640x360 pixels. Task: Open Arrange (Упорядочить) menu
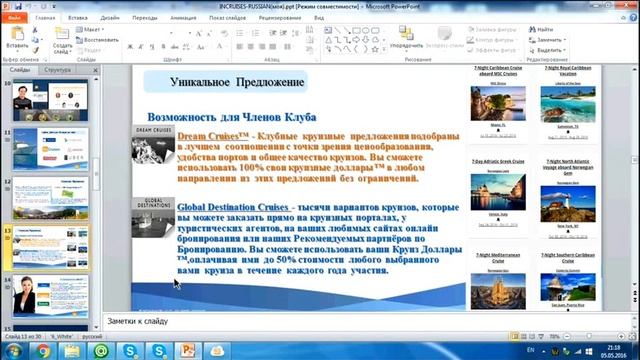tap(406, 38)
